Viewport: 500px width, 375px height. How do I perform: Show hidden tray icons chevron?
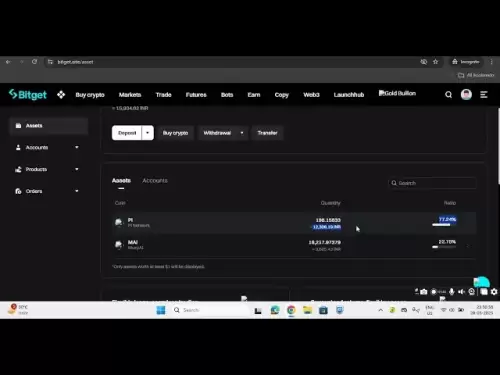(380, 310)
